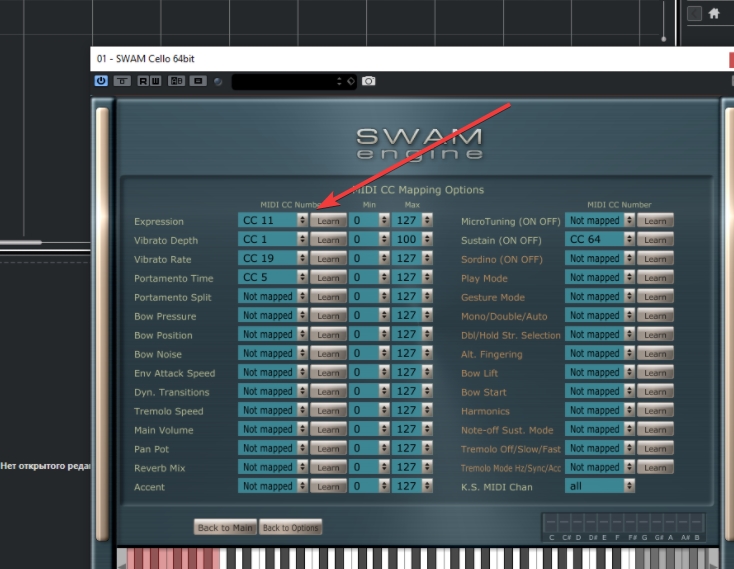Click the side-chain/routing toolbar button

coord(198,81)
